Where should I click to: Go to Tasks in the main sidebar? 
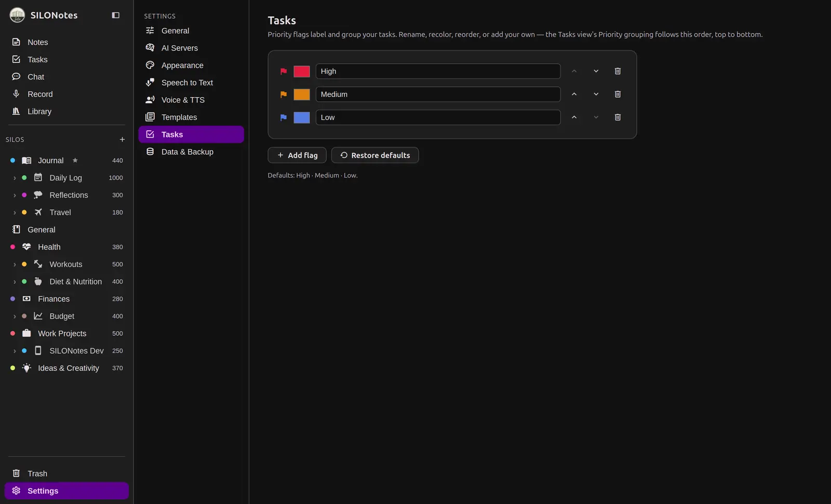tap(66, 59)
